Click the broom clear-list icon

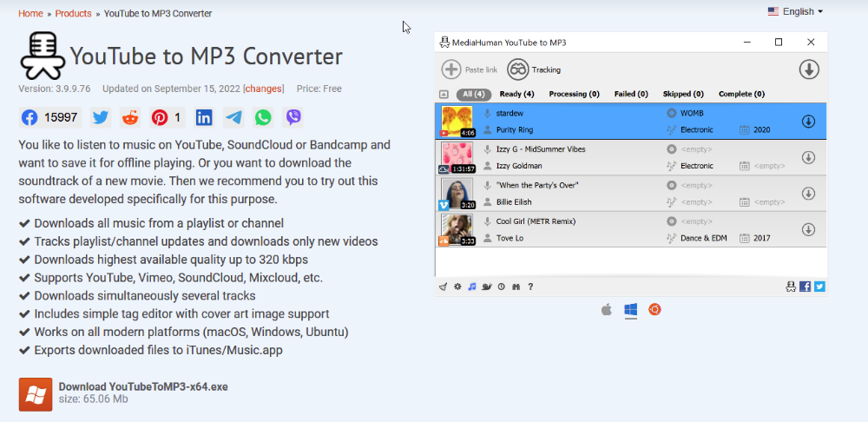point(443,287)
